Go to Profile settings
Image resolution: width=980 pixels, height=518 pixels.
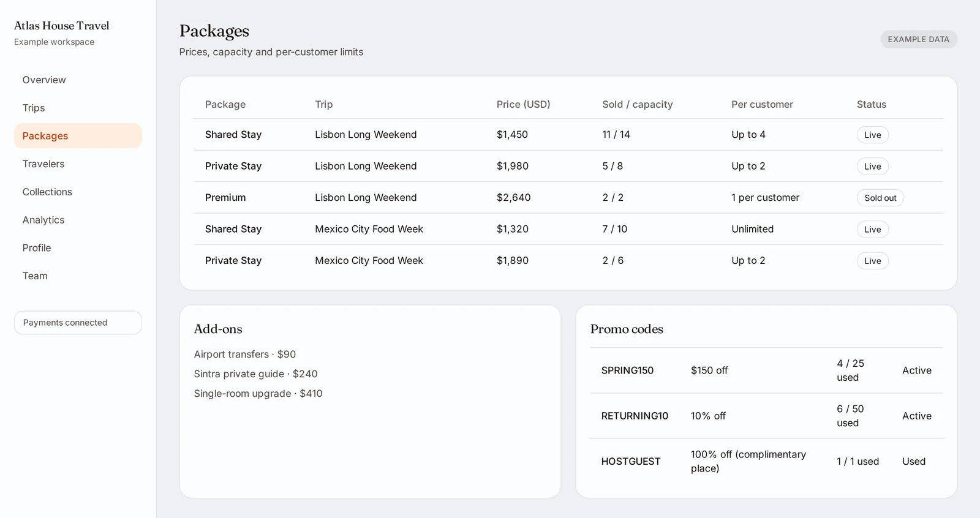point(78,248)
